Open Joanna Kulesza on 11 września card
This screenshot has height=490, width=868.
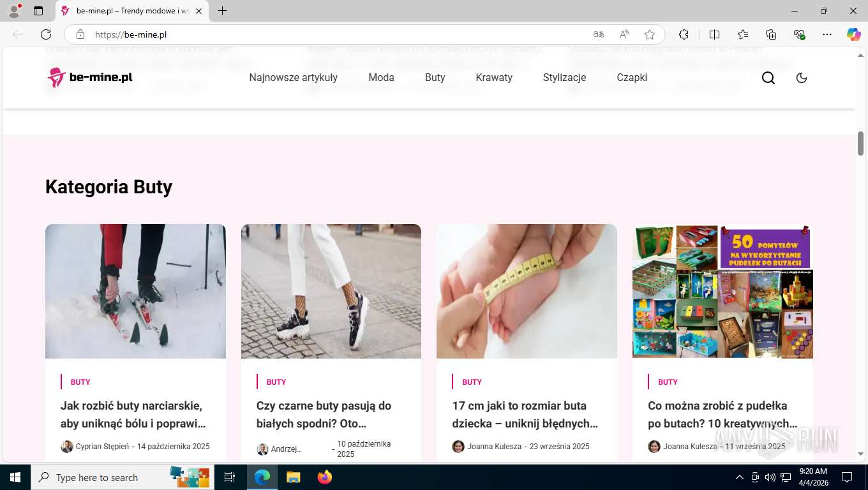690,447
